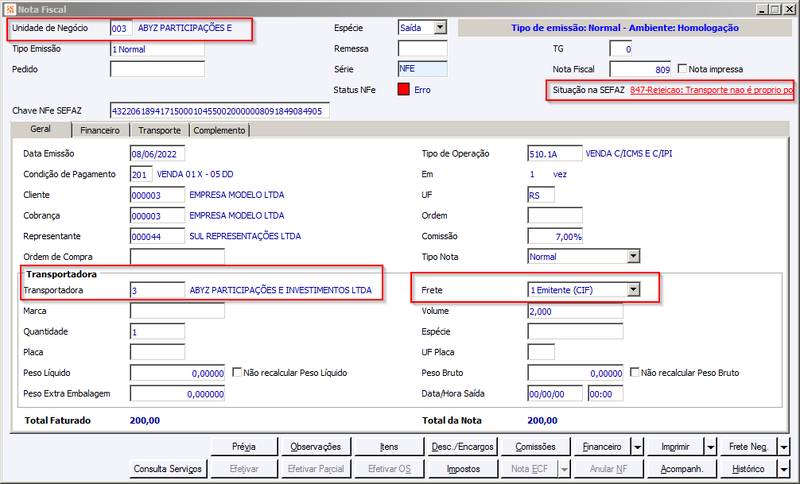The image size is (800, 484).
Task: Open the Comissões button
Action: [x=535, y=447]
